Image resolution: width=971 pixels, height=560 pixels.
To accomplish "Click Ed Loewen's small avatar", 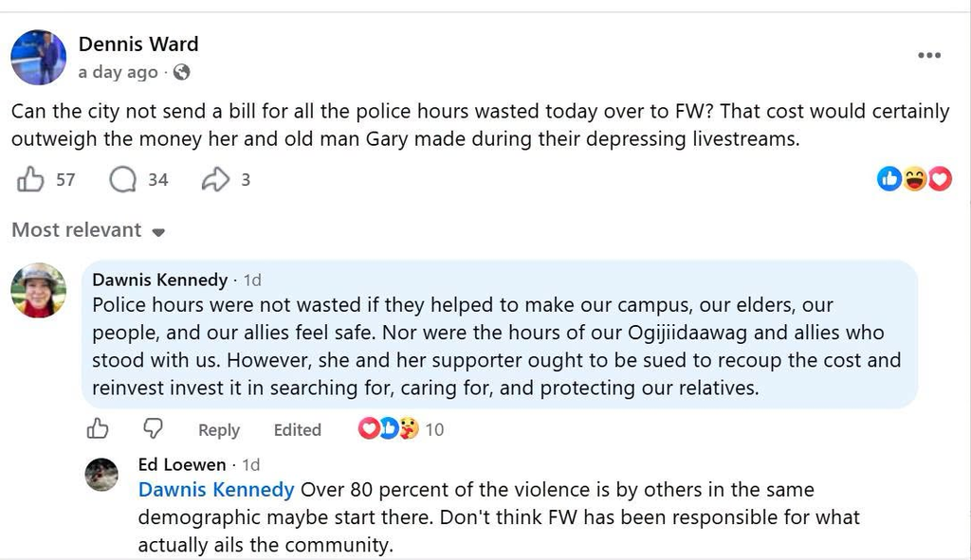I will click(x=101, y=475).
